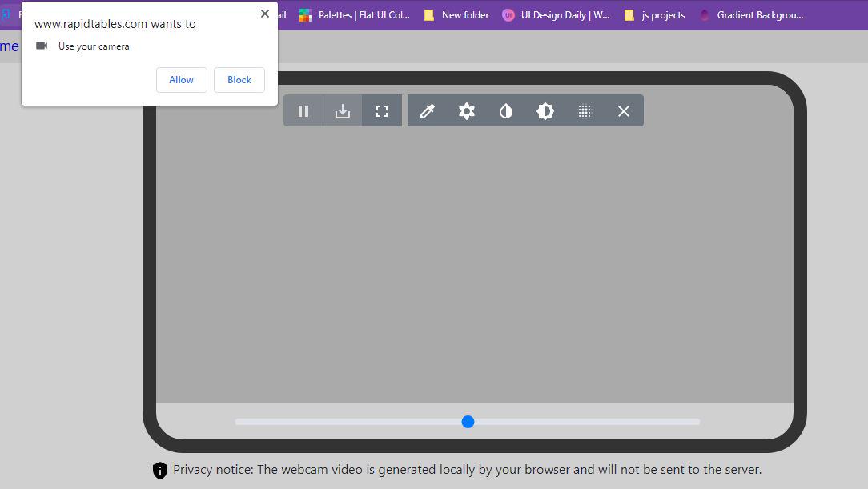Click the privacy notice shield icon
The height and width of the screenshot is (489, 868).
[159, 471]
